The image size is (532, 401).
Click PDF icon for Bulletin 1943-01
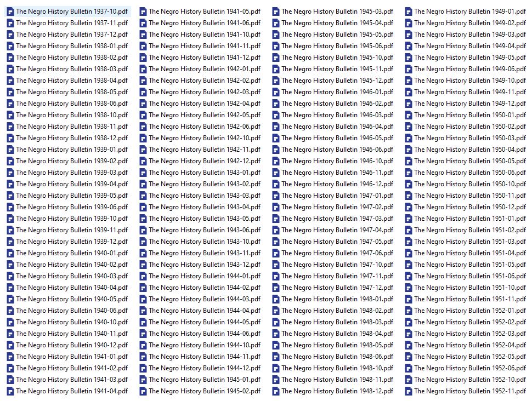click(x=143, y=173)
